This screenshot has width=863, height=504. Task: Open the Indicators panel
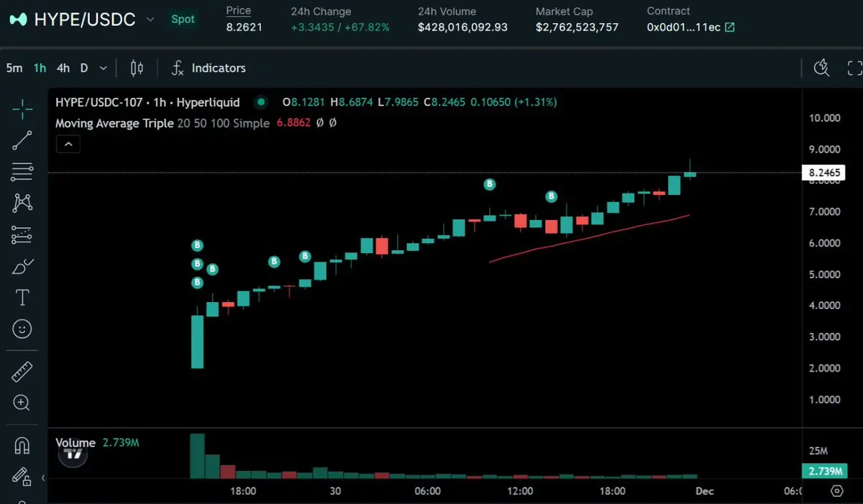pyautogui.click(x=209, y=68)
